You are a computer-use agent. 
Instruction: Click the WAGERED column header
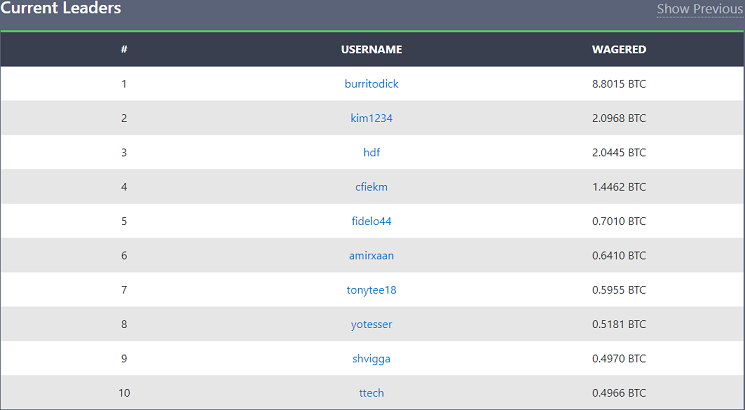[619, 49]
